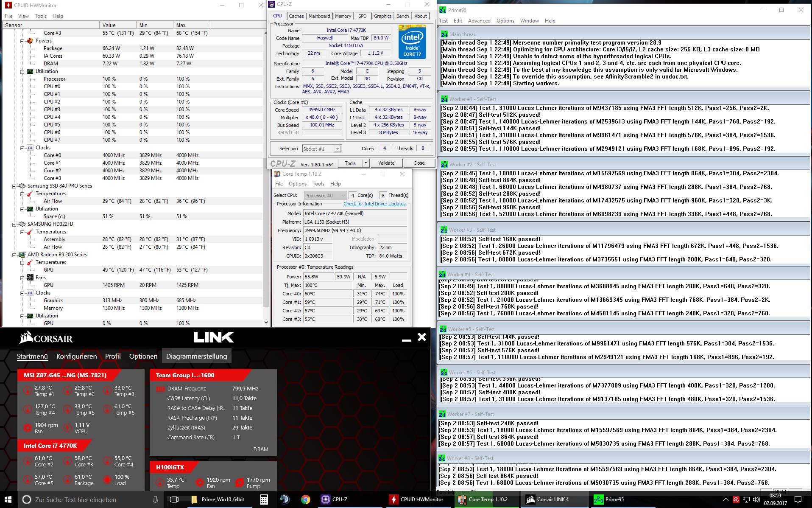Screen dimensions: 812x508
Task: Open the Window menu in Prime95
Action: pos(529,20)
